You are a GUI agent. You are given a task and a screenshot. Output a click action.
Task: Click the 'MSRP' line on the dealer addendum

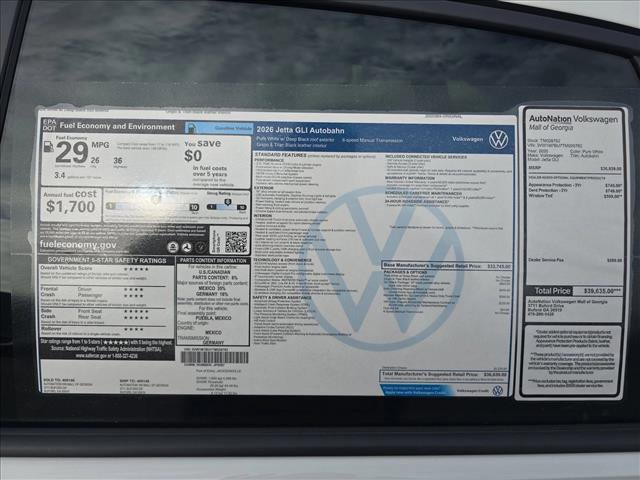tap(575, 168)
